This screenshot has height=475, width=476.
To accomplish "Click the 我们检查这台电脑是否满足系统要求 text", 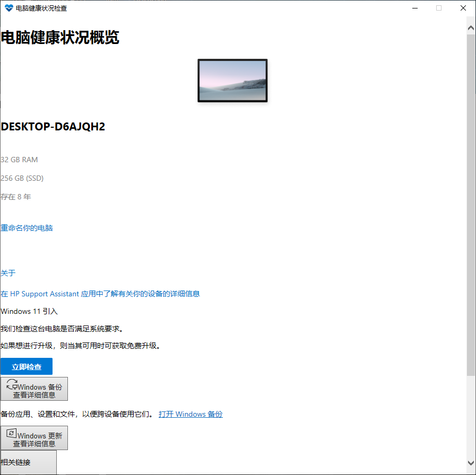I will point(62,329).
